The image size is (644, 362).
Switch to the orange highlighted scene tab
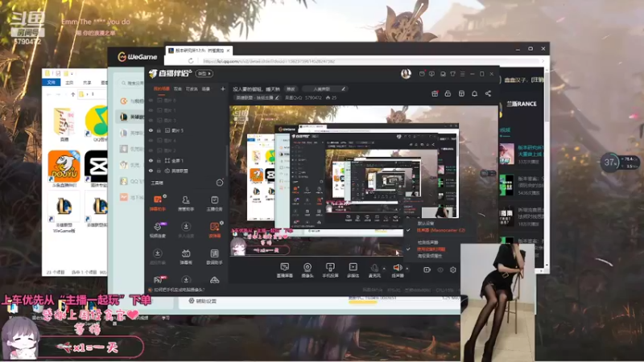coord(162,88)
